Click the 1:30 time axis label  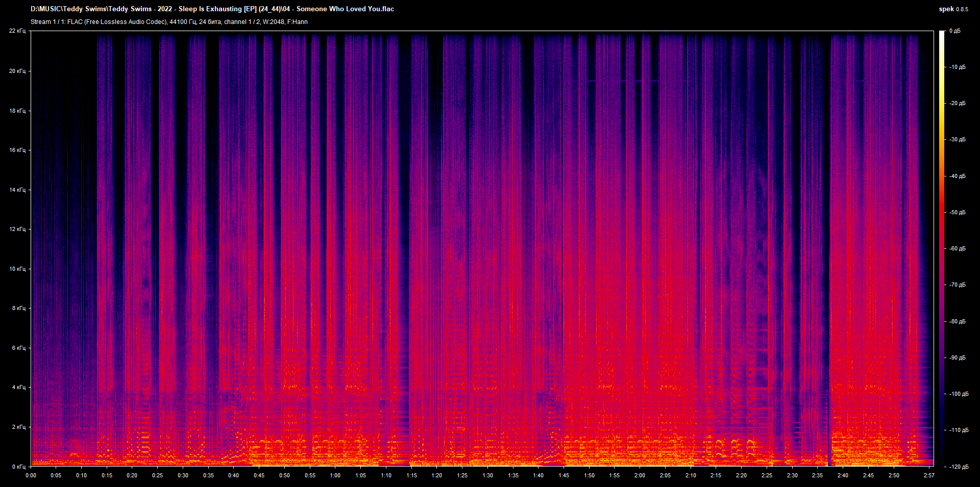487,475
